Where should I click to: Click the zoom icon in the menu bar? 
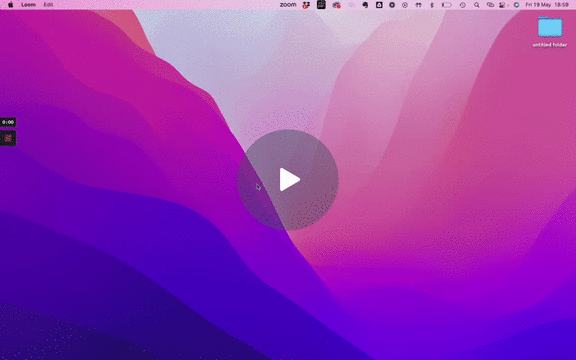288,5
